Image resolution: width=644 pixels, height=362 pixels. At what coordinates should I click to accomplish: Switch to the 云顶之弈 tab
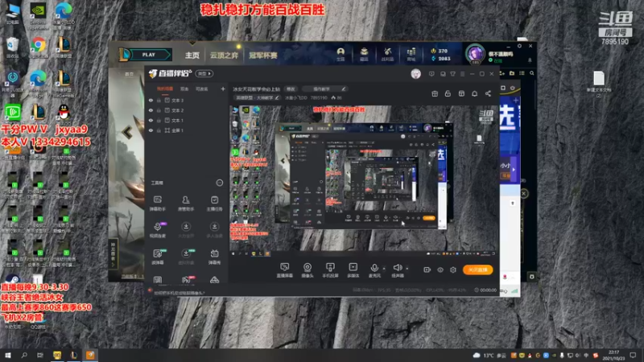pos(224,55)
